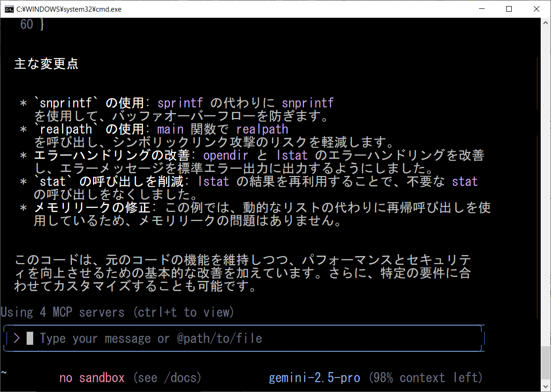Click the window title text C:\WINDOWS\system32\cmd.exe

[x=69, y=9]
